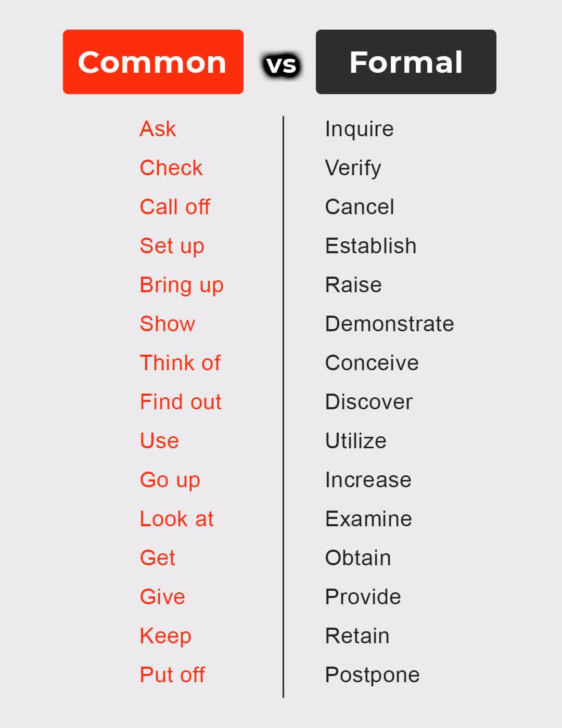Image resolution: width=562 pixels, height=728 pixels.
Task: Select the 'vs' badge between headers
Action: (281, 65)
